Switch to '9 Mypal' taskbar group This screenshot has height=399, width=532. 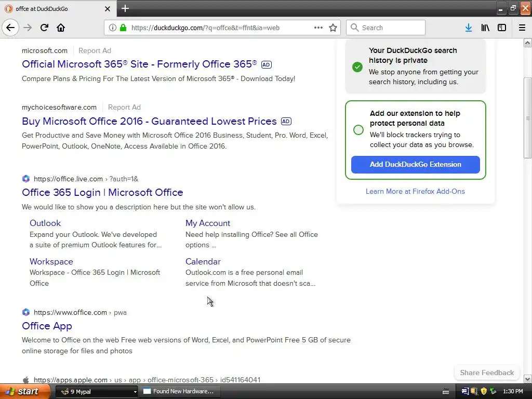[x=97, y=392]
